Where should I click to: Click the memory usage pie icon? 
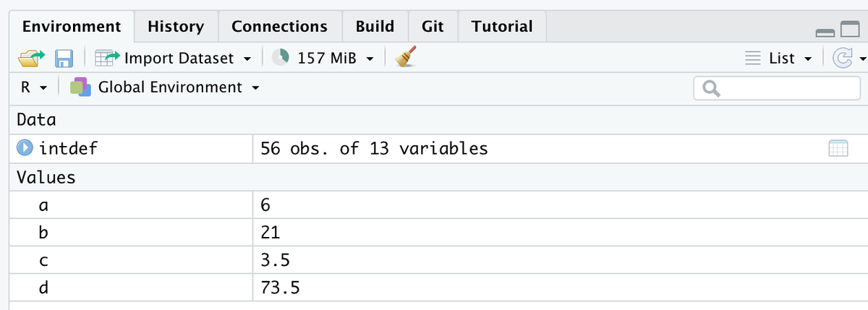284,58
